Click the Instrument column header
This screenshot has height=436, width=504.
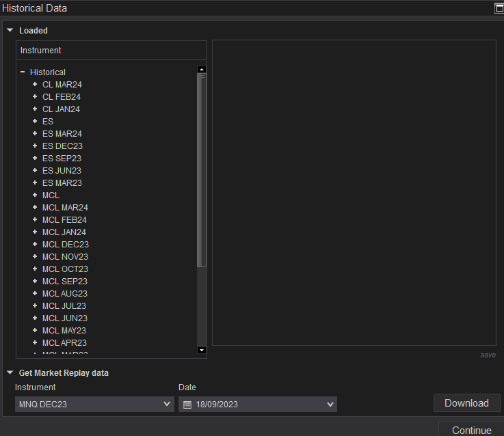[111, 50]
